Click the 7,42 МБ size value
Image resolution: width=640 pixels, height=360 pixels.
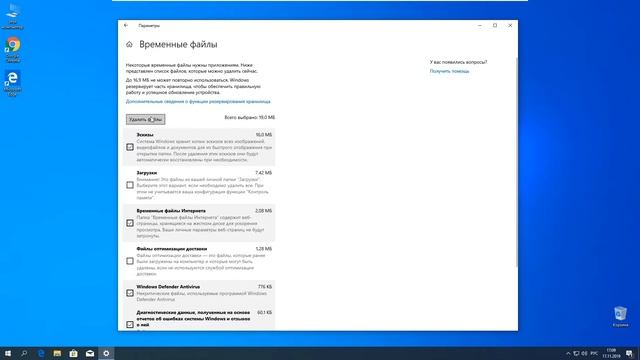tap(263, 173)
